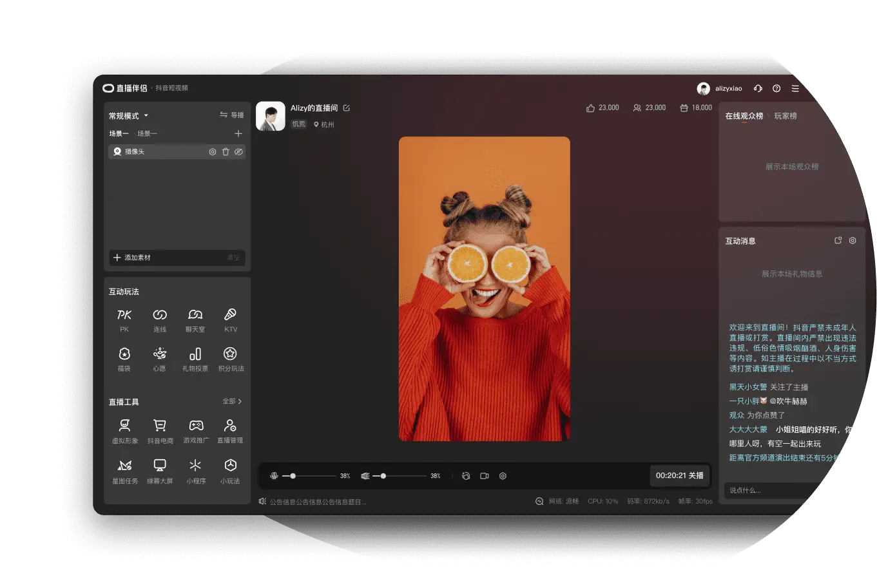
Task: Switch to the 玩家榜 tab
Action: [x=785, y=116]
